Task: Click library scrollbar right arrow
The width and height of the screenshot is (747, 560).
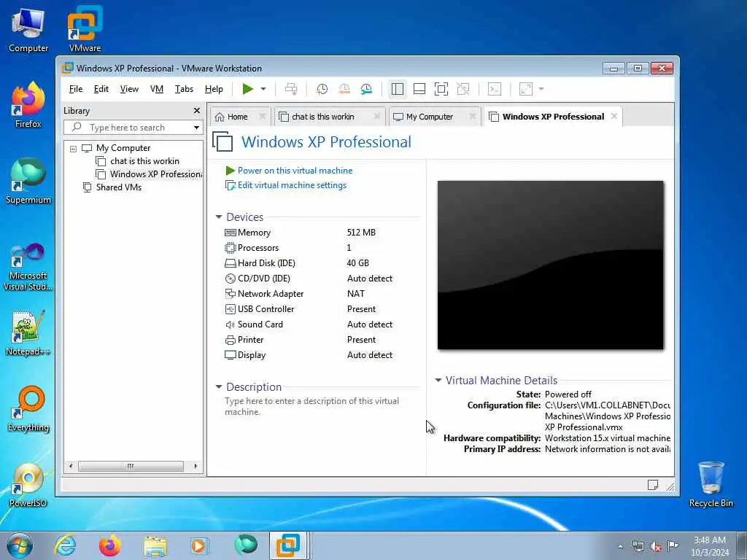Action: tap(196, 466)
